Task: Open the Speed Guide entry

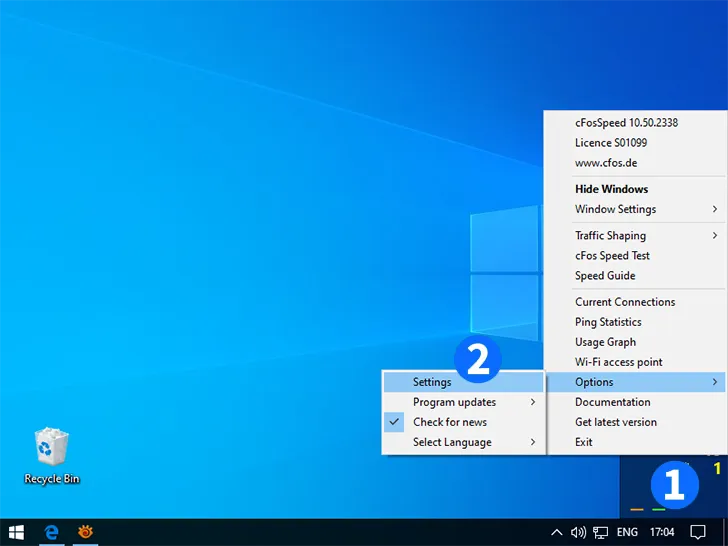Action: 636,275
